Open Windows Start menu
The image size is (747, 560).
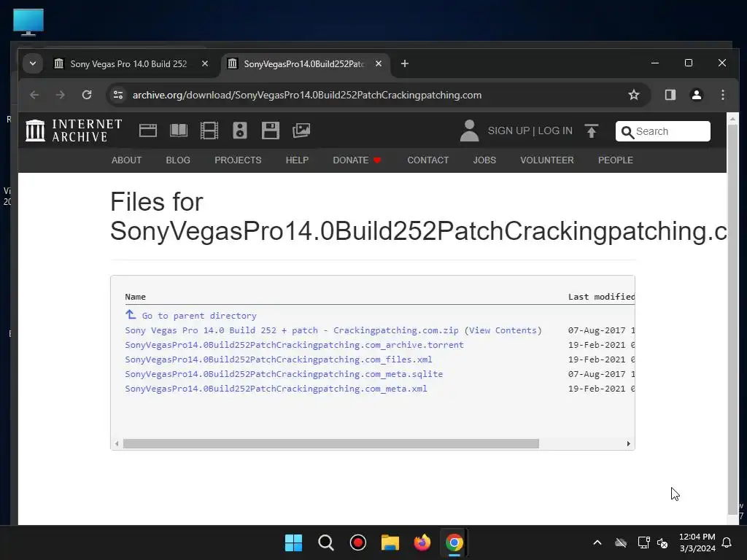(293, 542)
